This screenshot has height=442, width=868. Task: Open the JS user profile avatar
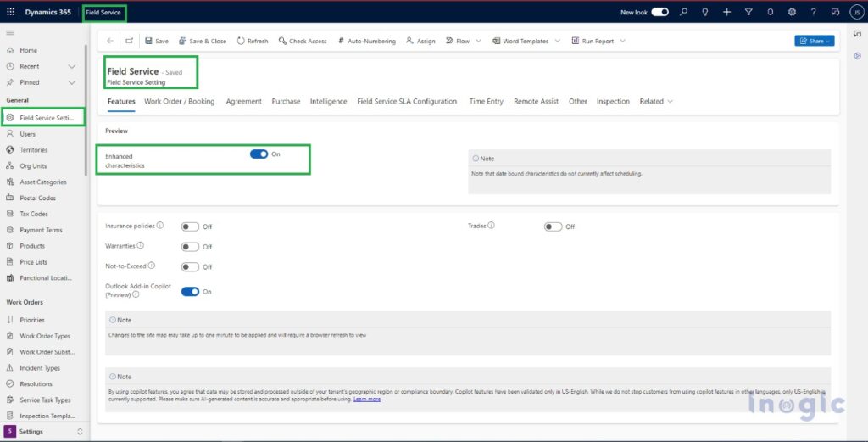tap(857, 12)
